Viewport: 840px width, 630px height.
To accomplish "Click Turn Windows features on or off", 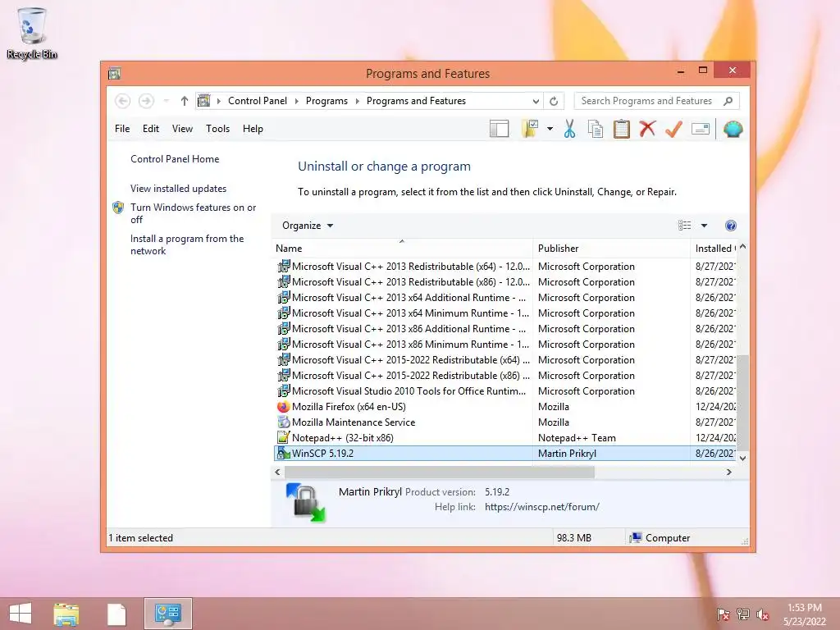I will point(193,213).
